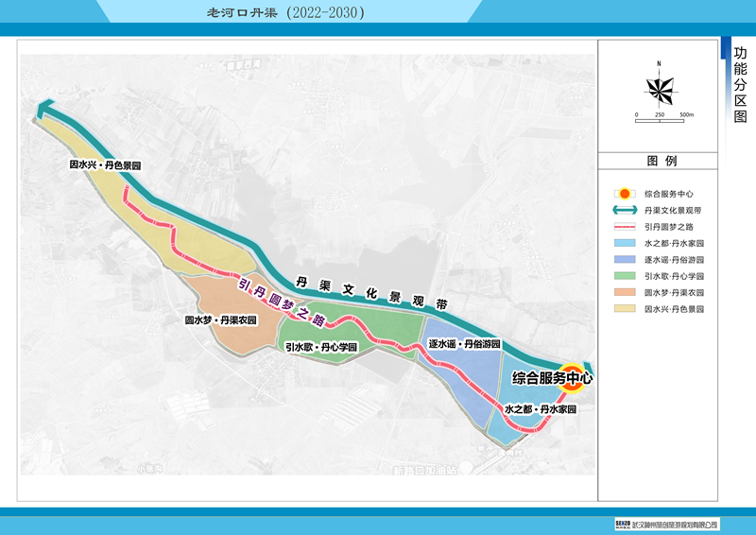Select the green 引水歌·丹心学园 legend swatch
The height and width of the screenshot is (535, 756).
[624, 276]
